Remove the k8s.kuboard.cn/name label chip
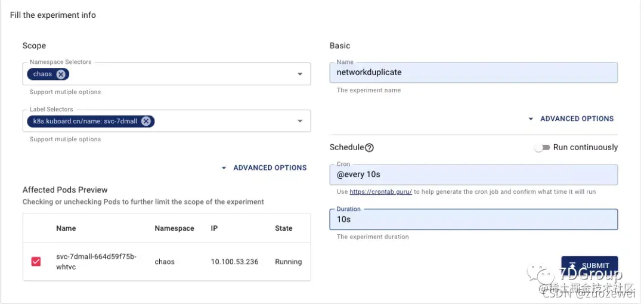 coord(146,122)
